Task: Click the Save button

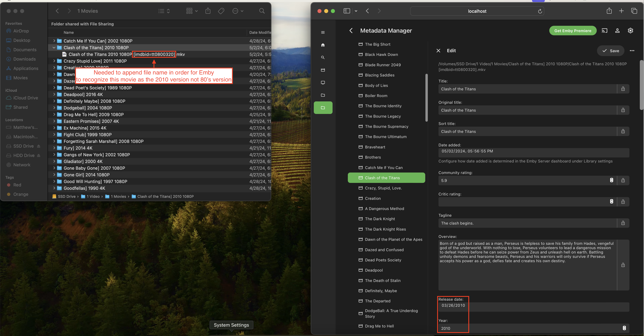Action: [x=610, y=51]
